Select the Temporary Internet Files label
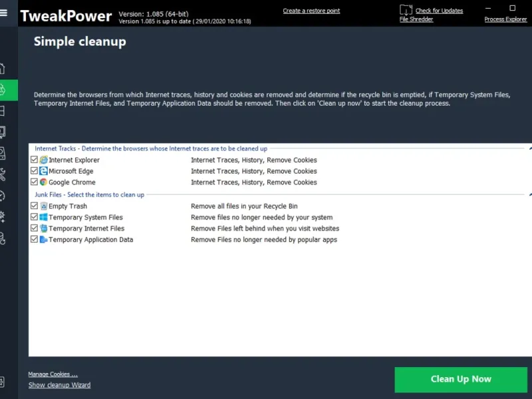 (x=86, y=229)
